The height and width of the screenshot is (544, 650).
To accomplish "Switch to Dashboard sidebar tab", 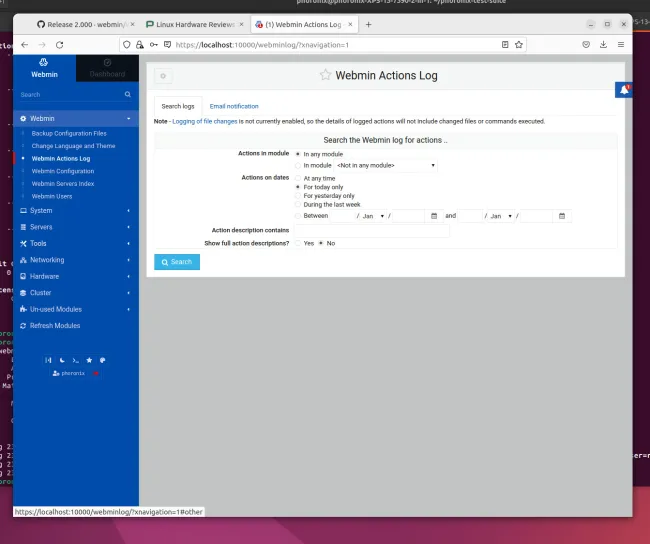I will [107, 68].
